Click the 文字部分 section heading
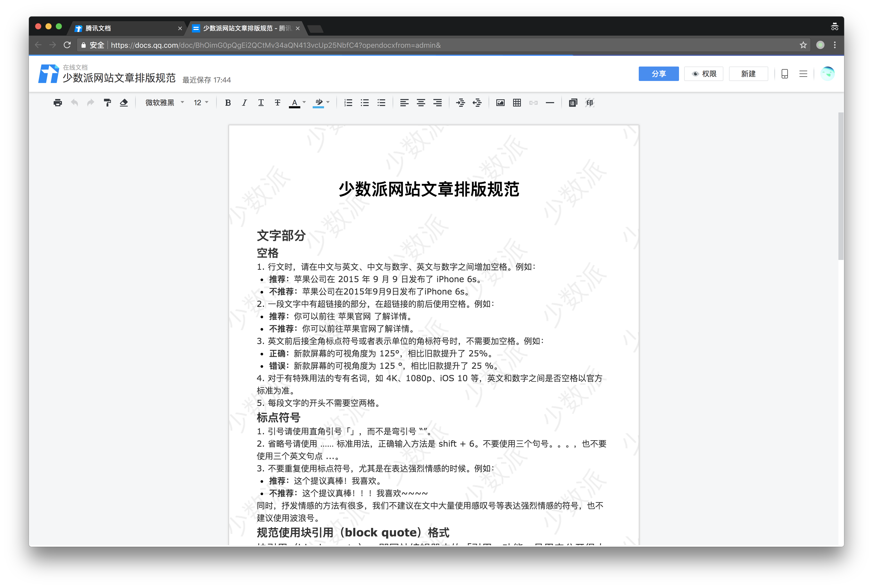The width and height of the screenshot is (873, 588). [x=281, y=235]
